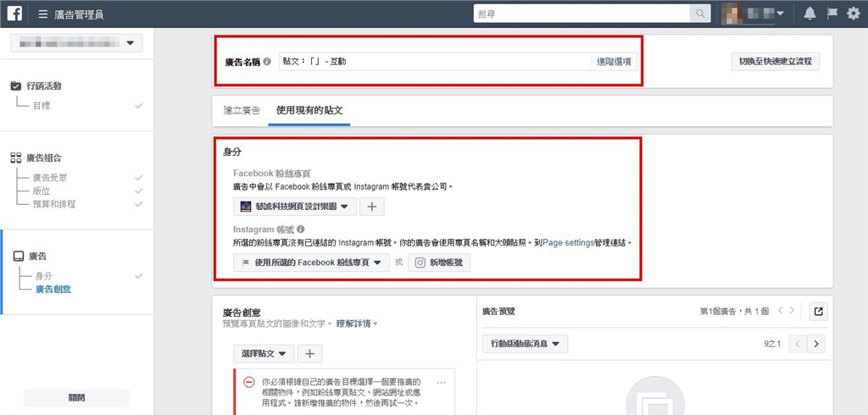The image size is (868, 415).
Task: Select 廣告受眾 in the sidebar
Action: 50,178
